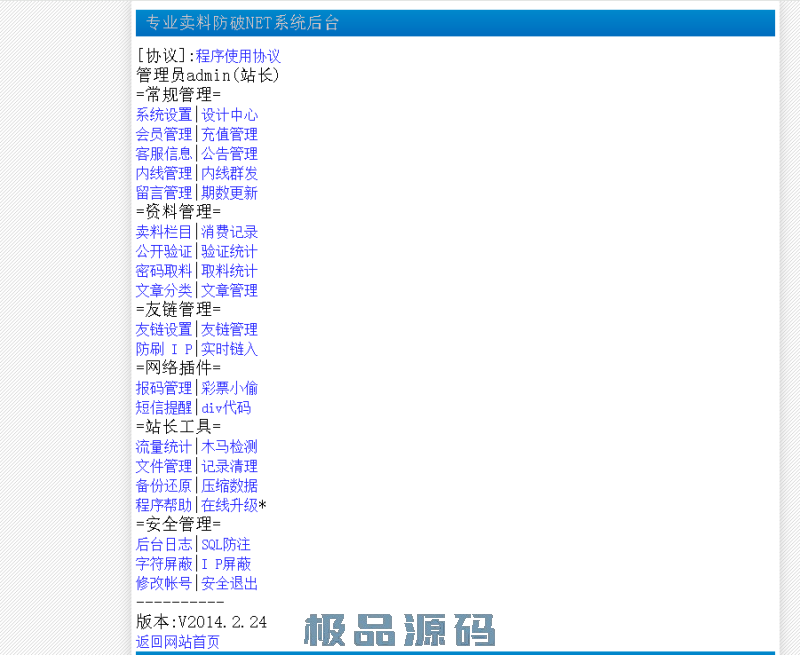Click 安全退出 to log out safely
This screenshot has height=655, width=800.
(x=229, y=583)
